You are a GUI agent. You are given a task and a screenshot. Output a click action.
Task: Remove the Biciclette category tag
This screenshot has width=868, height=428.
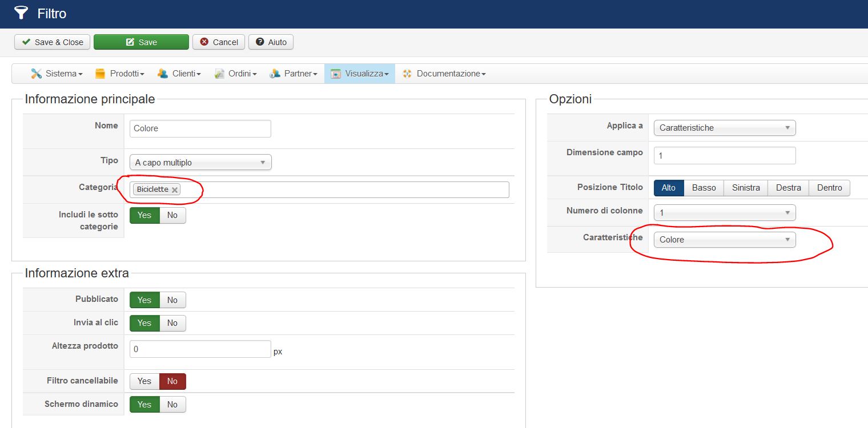point(175,190)
